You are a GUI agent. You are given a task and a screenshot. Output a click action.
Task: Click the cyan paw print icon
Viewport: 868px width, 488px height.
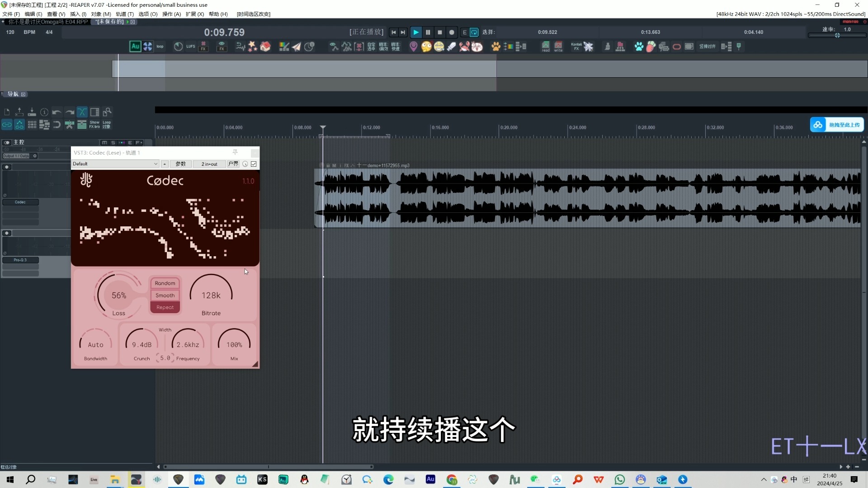pyautogui.click(x=639, y=47)
